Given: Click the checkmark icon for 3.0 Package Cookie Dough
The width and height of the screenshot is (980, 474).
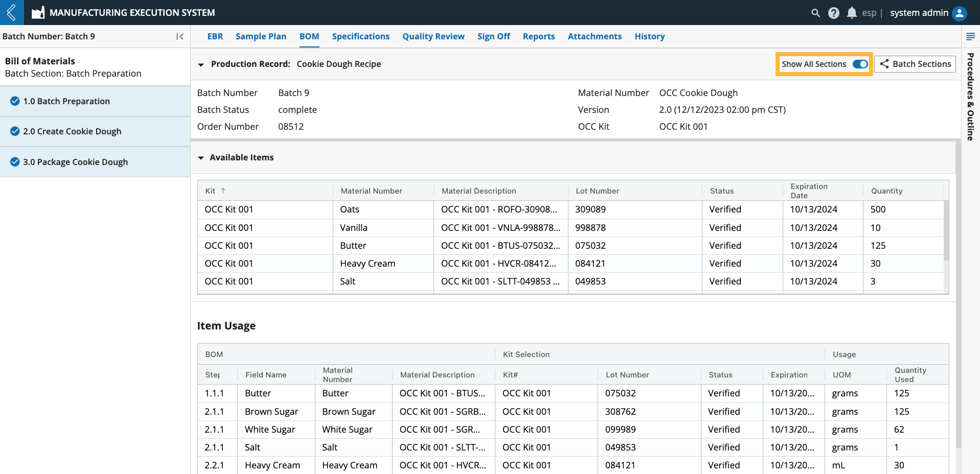Looking at the screenshot, I should (15, 162).
